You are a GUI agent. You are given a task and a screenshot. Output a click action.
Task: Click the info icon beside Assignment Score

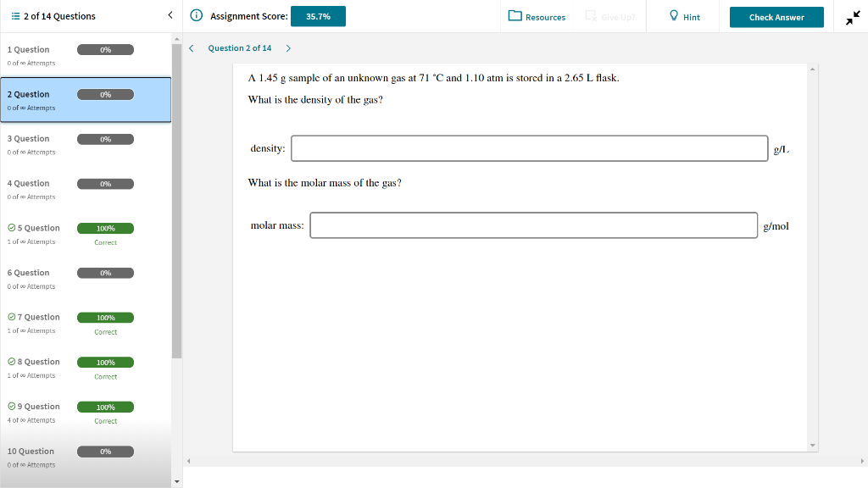pyautogui.click(x=196, y=16)
